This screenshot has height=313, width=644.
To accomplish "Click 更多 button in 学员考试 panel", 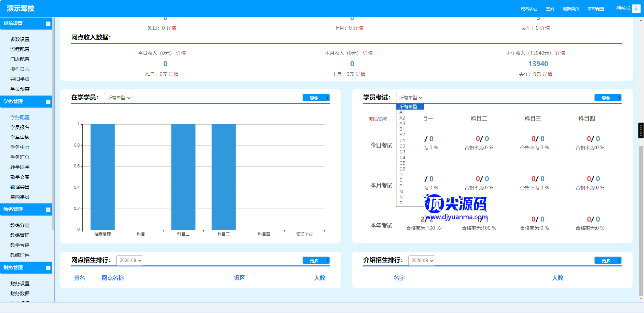I will point(608,98).
